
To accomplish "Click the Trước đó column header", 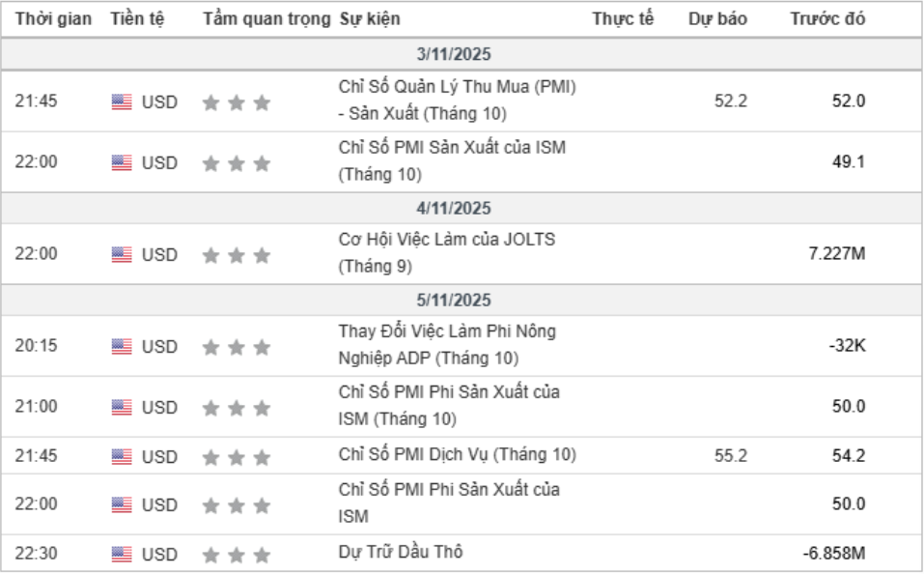I will pos(827,19).
